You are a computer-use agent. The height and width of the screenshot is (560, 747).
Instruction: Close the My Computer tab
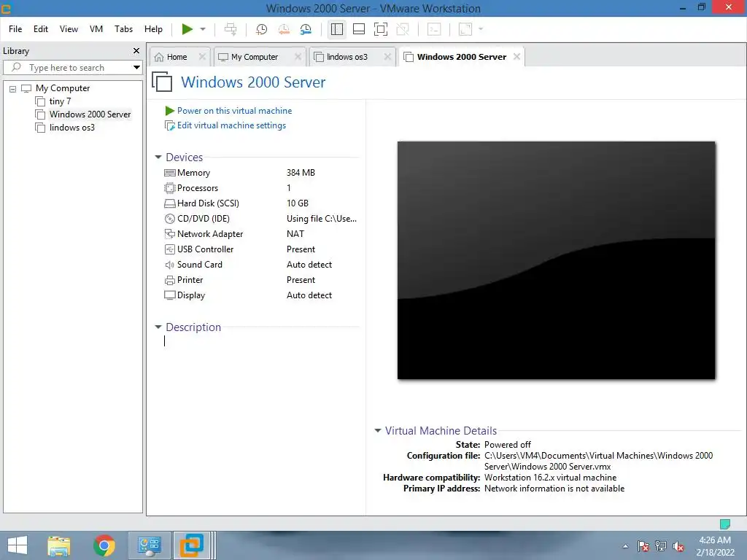298,57
